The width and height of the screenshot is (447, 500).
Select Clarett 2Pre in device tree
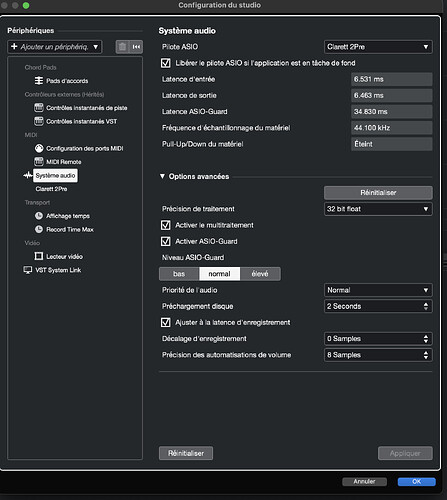(51, 189)
